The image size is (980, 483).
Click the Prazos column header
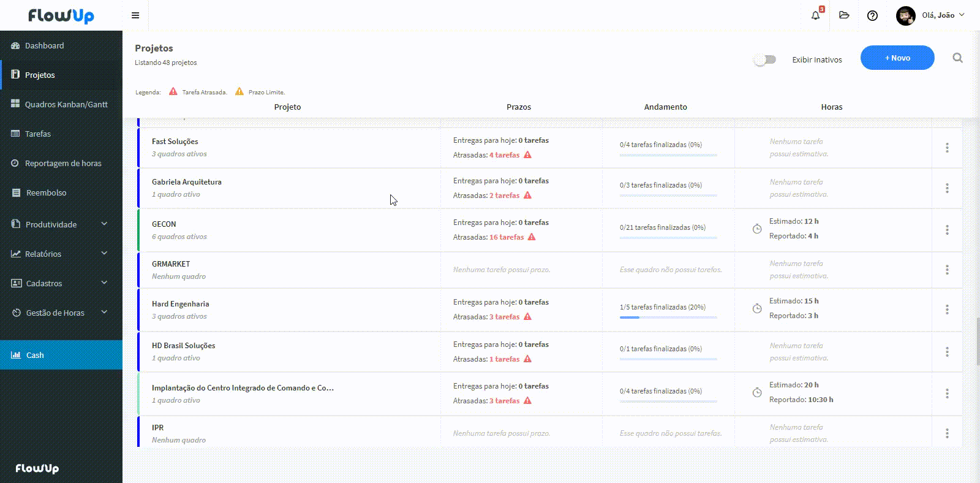519,107
